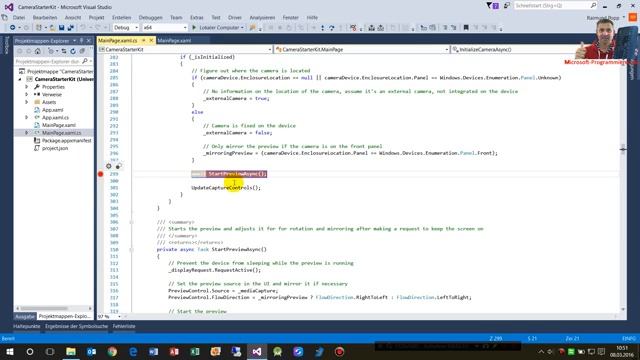Select App.xaml in the explorer
The image size is (640, 360).
(x=52, y=110)
